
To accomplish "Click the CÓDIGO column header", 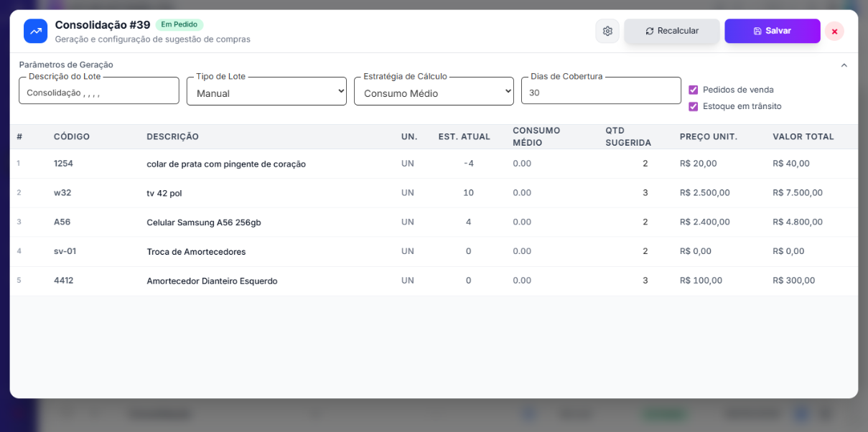I will point(72,136).
